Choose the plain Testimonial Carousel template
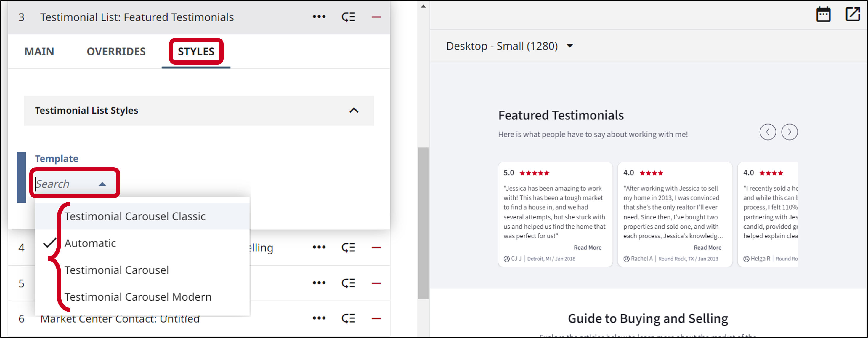This screenshot has width=868, height=338. point(142,270)
